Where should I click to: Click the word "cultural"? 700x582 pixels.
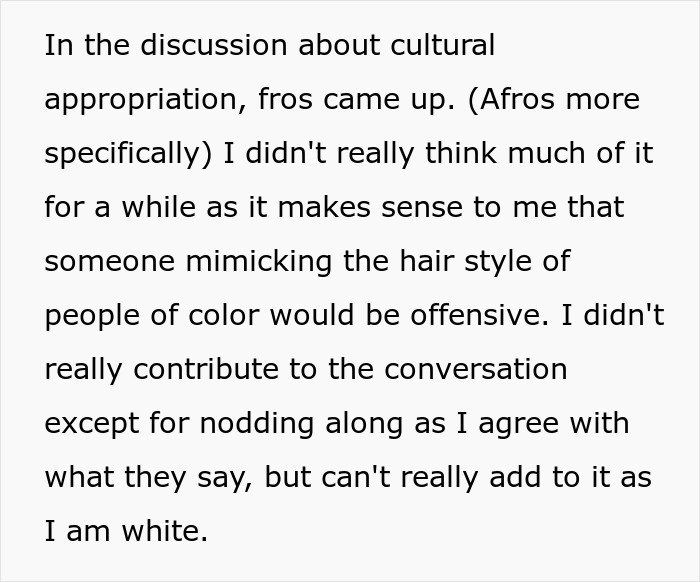pyautogui.click(x=442, y=45)
